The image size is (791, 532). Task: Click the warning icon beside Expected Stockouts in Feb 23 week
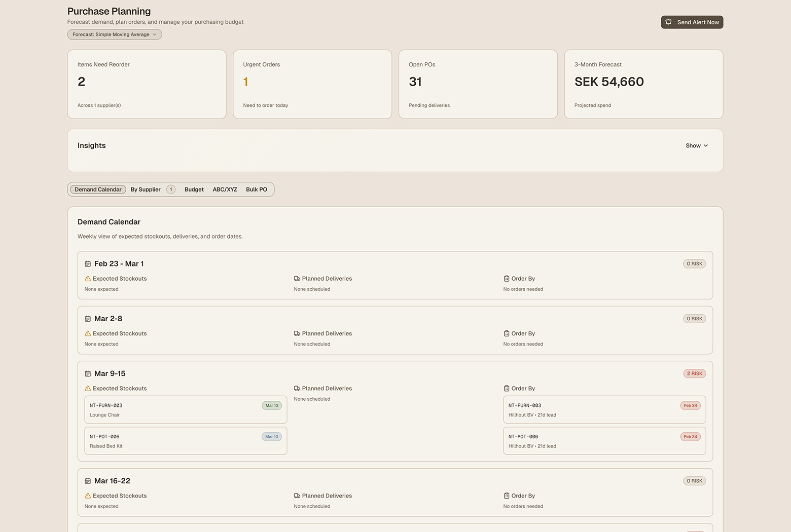coord(87,278)
